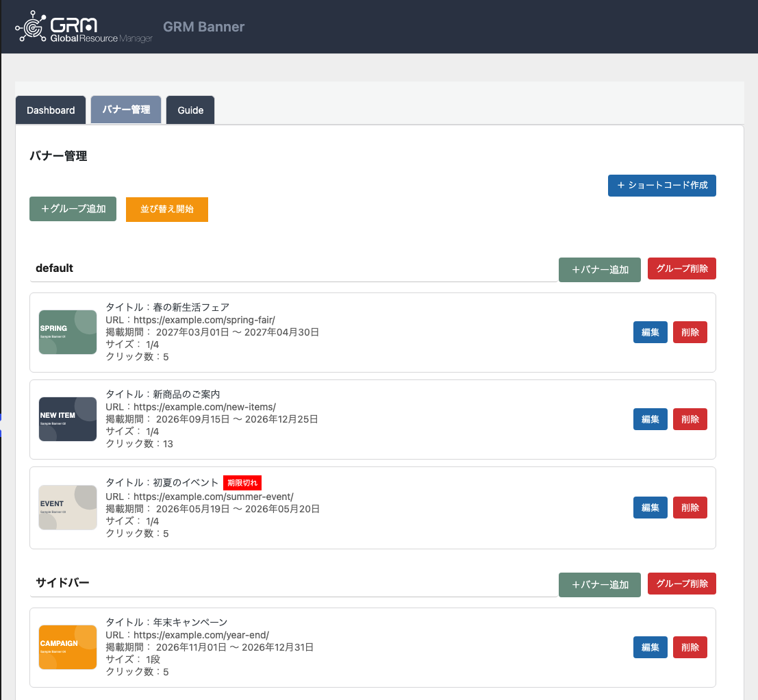Open the Dashboard tab

pos(51,110)
